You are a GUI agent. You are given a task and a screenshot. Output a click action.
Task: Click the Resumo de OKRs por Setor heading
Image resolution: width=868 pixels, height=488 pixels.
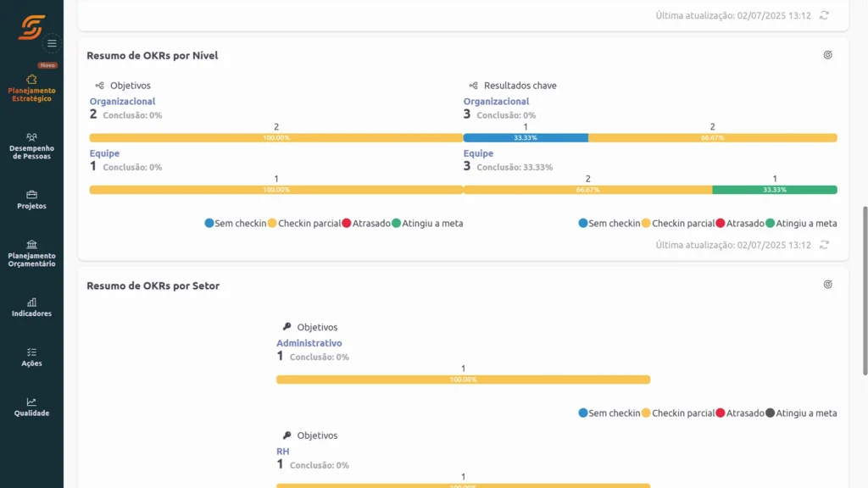coord(153,286)
